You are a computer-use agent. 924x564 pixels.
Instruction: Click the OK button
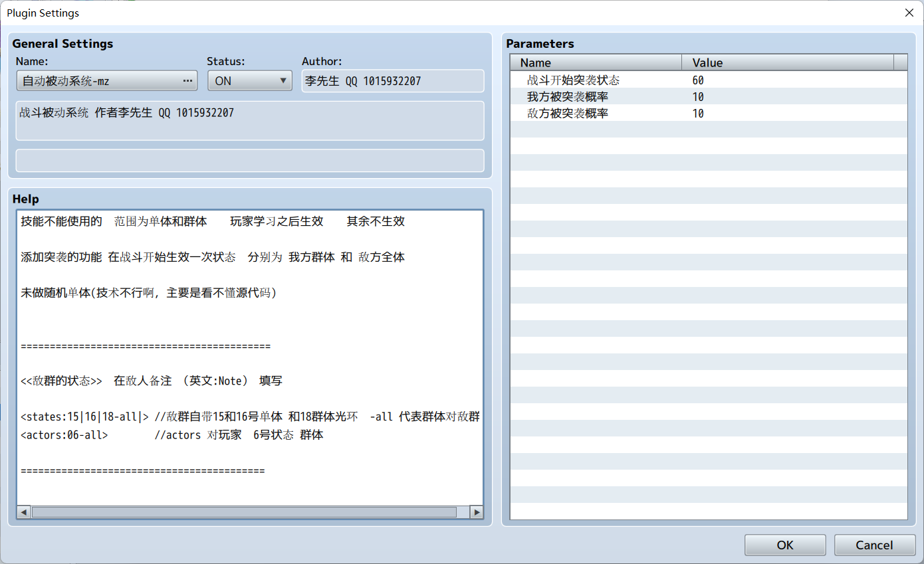tap(785, 545)
